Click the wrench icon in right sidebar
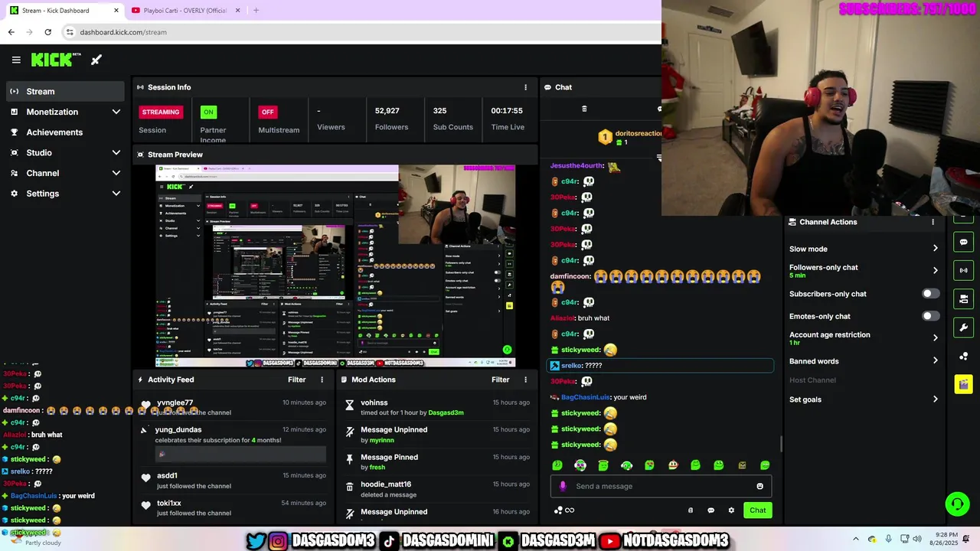Image resolution: width=980 pixels, height=551 pixels. coord(963,328)
